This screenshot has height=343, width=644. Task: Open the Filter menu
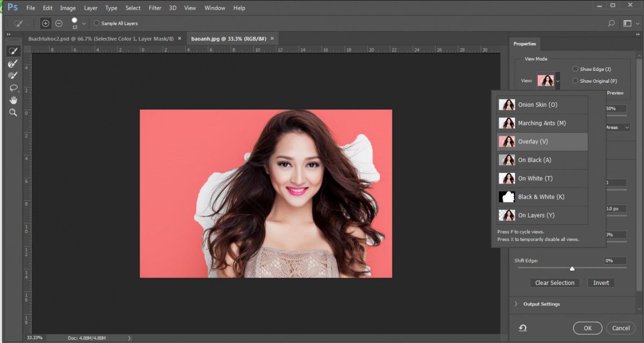tap(155, 8)
